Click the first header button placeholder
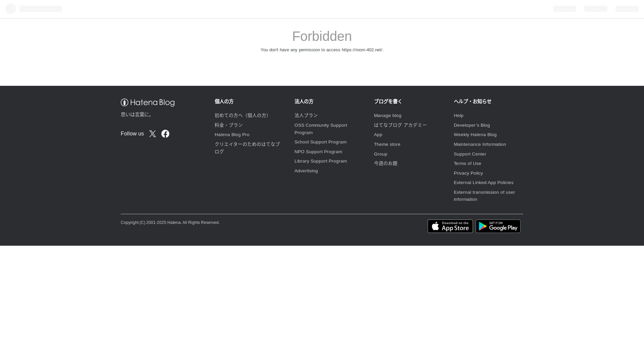Image resolution: width=644 pixels, height=362 pixels. click(x=565, y=9)
